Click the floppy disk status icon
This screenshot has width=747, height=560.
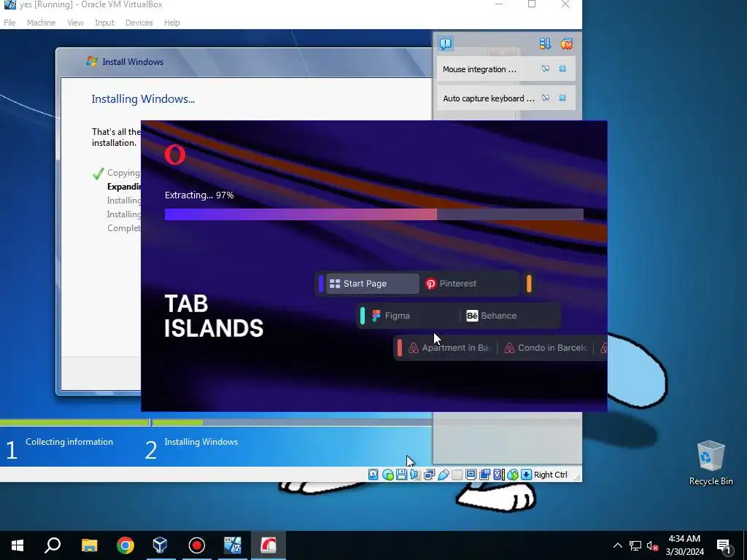pyautogui.click(x=402, y=474)
